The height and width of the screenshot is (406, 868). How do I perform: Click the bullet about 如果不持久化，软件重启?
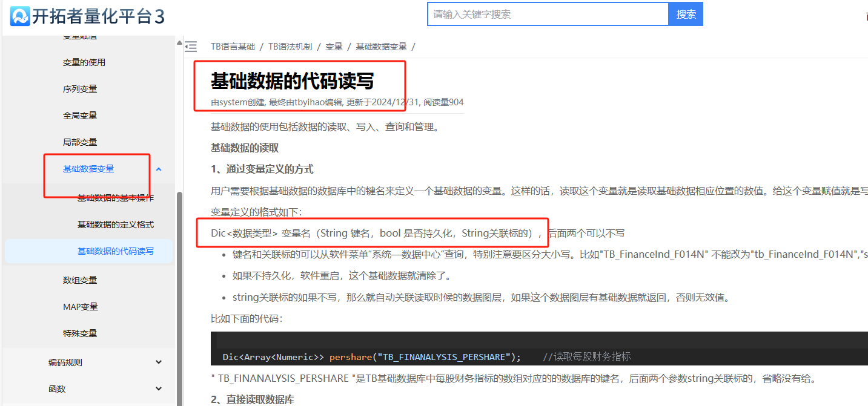(x=342, y=276)
